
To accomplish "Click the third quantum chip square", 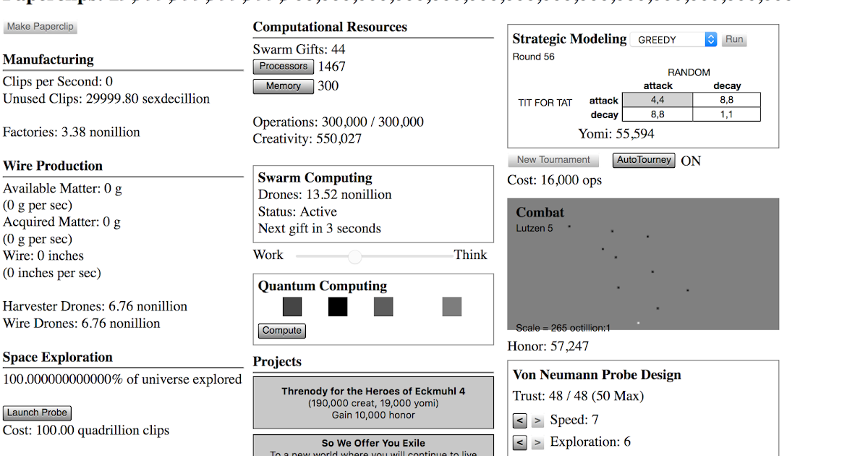I will tap(383, 307).
